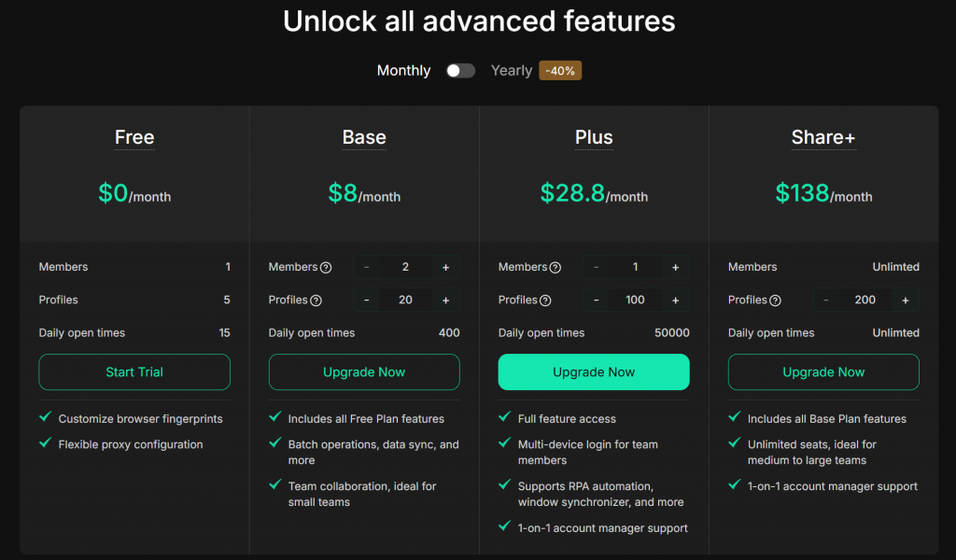The height and width of the screenshot is (560, 956).
Task: Click the help icon beside Plus Profiles
Action: click(x=545, y=301)
